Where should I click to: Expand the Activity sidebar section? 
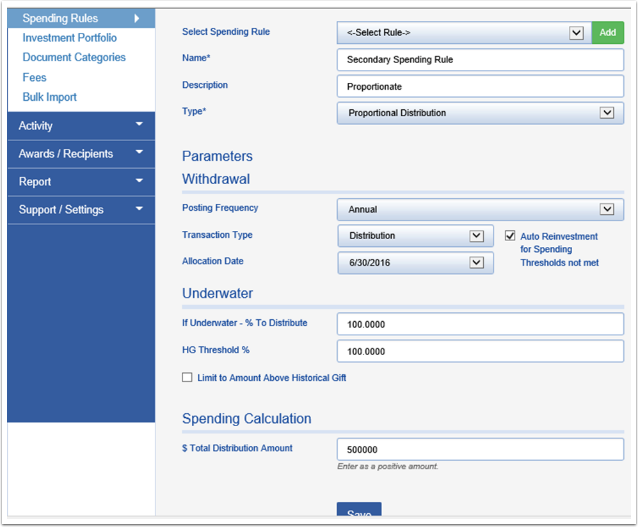(81, 126)
